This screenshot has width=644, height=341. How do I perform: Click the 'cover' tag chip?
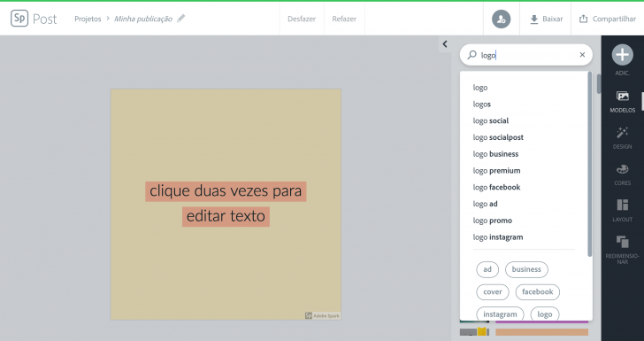tap(493, 292)
